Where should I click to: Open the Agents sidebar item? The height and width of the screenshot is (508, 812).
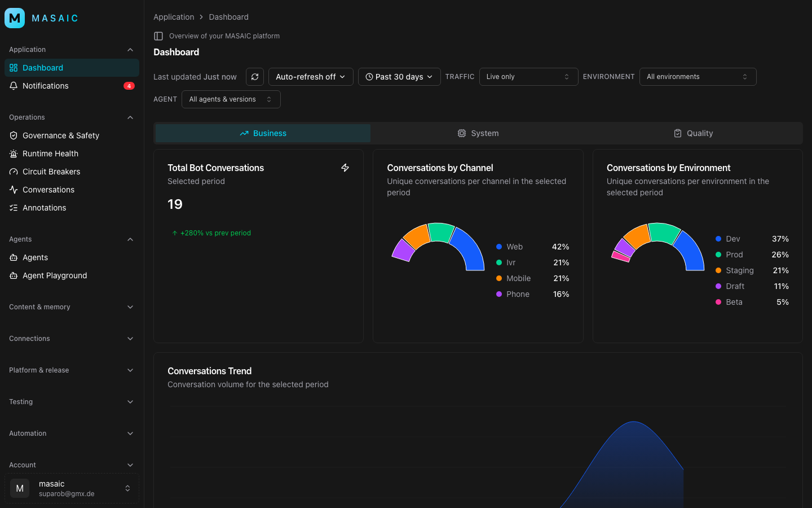pos(72,257)
